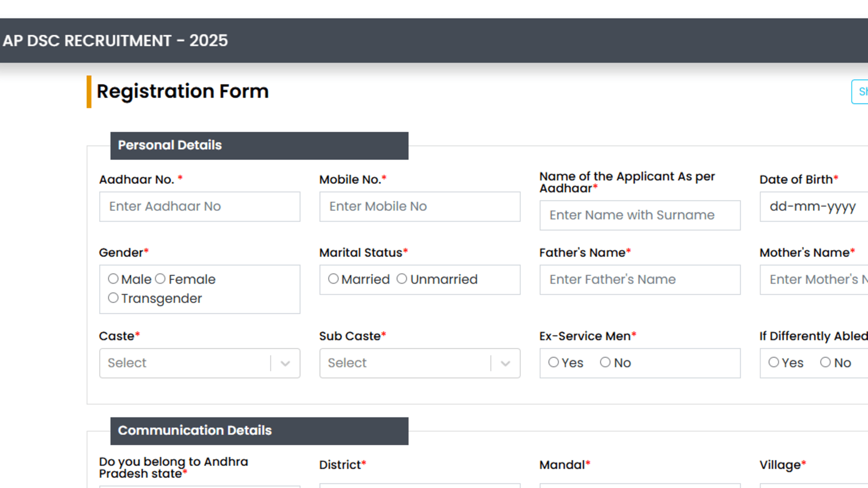Select the Transgender radio option
The height and width of the screenshot is (488, 868).
(113, 298)
